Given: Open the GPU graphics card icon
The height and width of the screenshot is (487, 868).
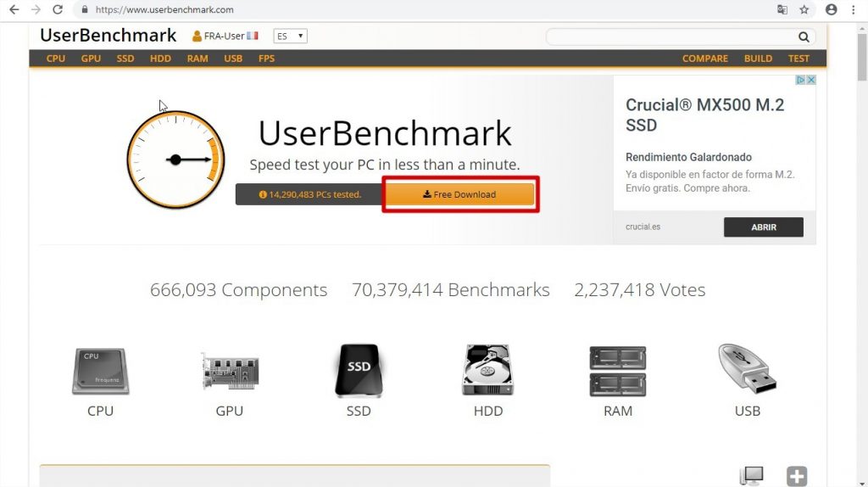Looking at the screenshot, I should 230,372.
